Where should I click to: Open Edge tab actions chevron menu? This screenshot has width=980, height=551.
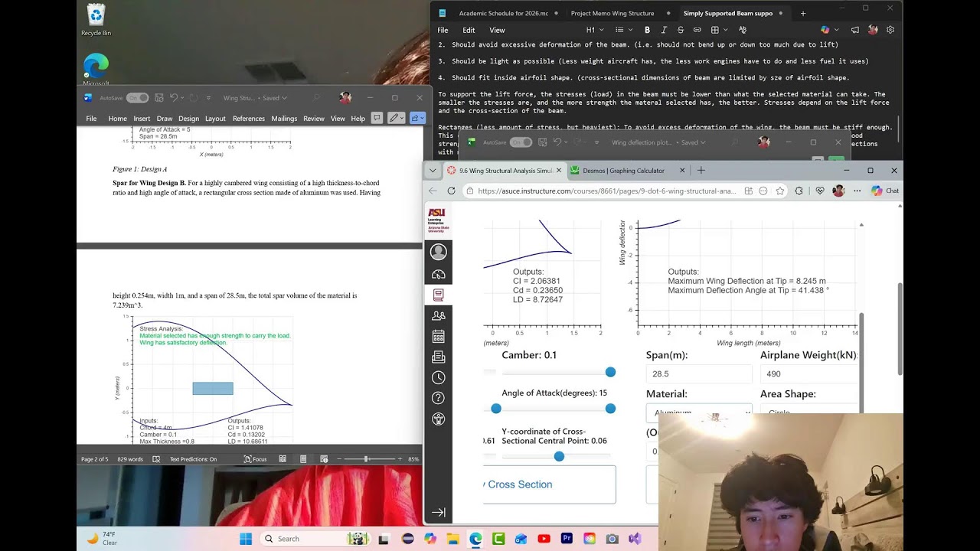click(x=433, y=171)
